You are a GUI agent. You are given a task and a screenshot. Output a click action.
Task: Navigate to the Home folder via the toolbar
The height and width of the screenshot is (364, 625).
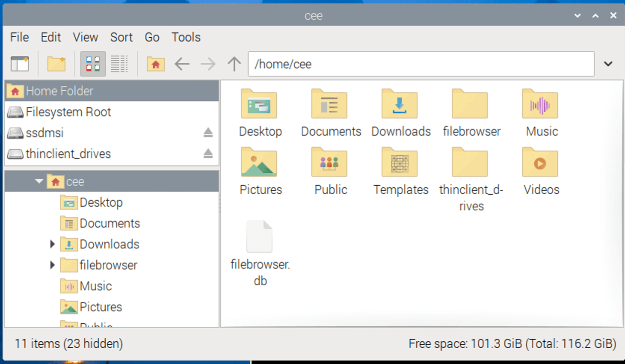click(x=156, y=64)
